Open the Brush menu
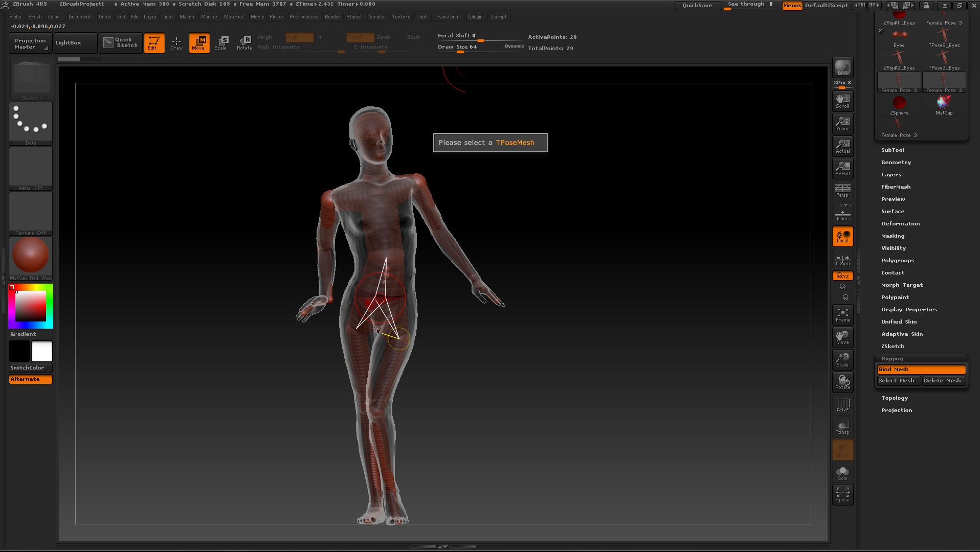This screenshot has height=552, width=980. coord(35,17)
